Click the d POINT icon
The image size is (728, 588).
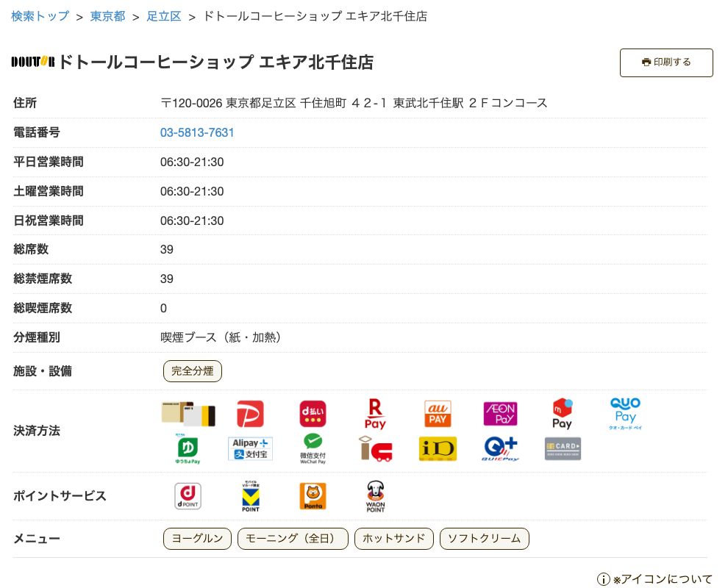pyautogui.click(x=188, y=496)
